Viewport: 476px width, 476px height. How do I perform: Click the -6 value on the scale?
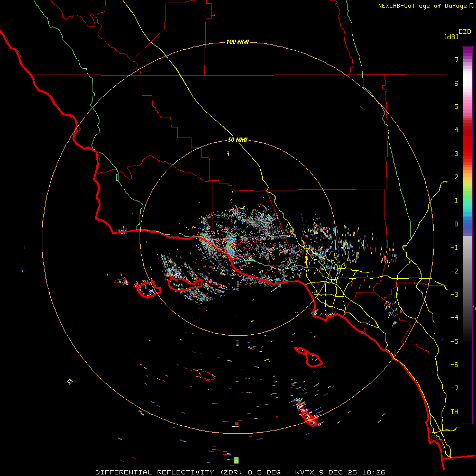pos(454,365)
